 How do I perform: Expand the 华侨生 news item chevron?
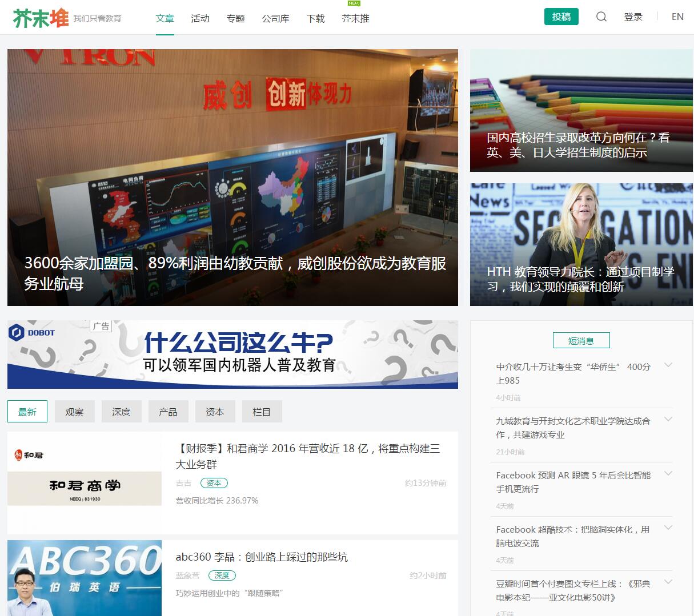tap(668, 365)
